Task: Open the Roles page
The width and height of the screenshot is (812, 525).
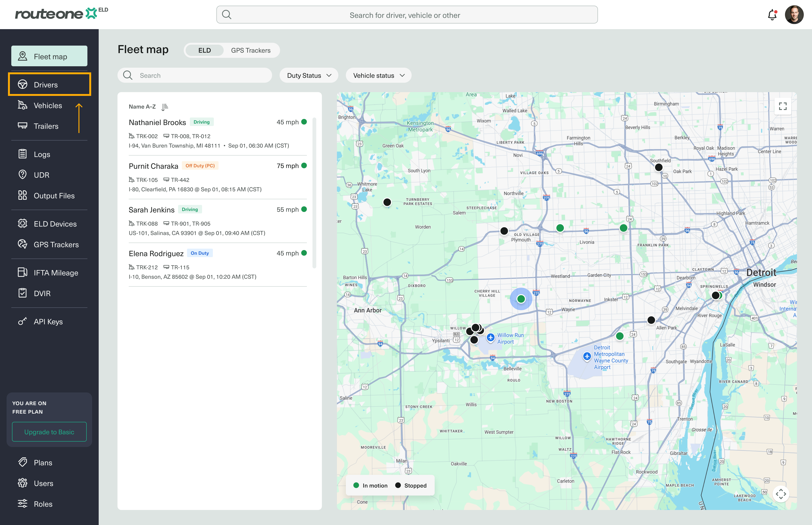Action: [x=49, y=504]
